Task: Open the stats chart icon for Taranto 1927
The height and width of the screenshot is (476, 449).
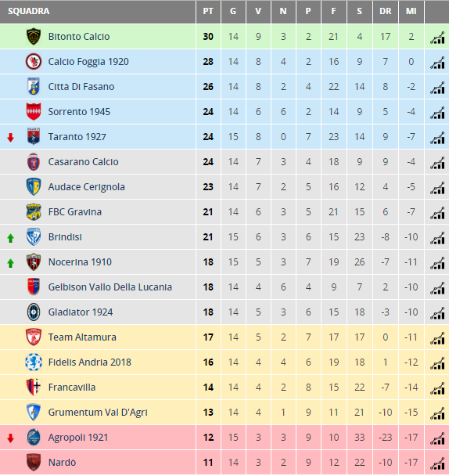Action: [x=437, y=139]
